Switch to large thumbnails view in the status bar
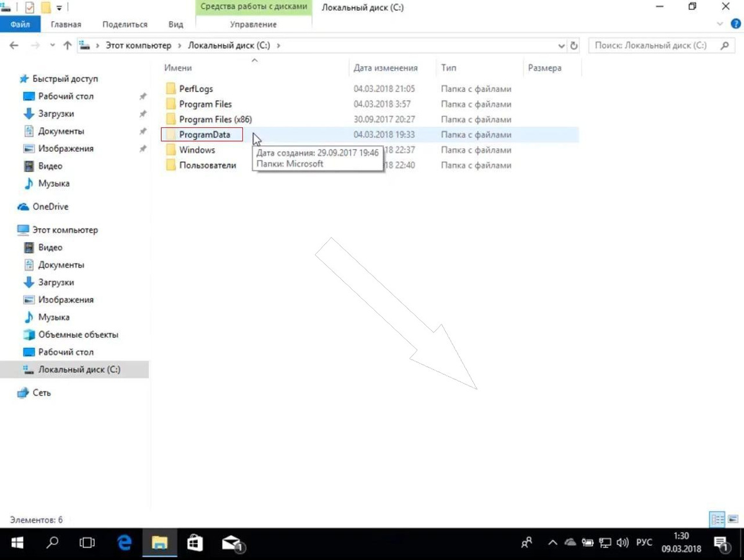The height and width of the screenshot is (560, 744). pos(733,518)
